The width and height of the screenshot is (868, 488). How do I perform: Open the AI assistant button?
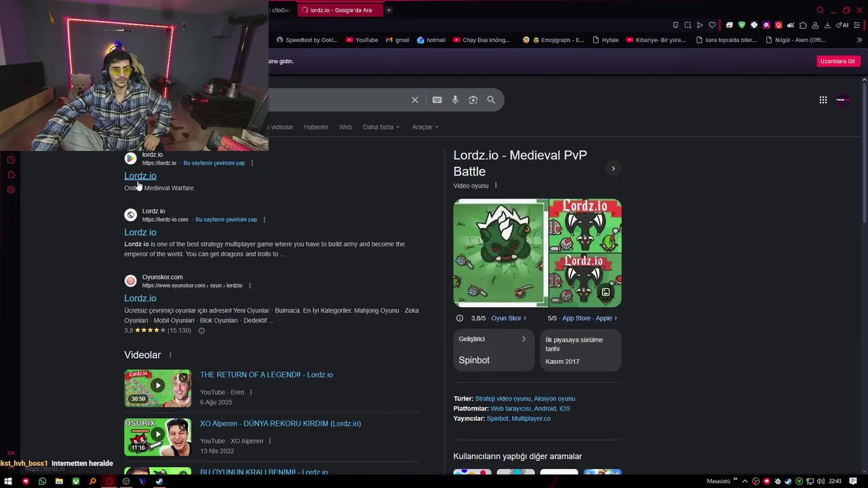pyautogui.click(x=843, y=25)
